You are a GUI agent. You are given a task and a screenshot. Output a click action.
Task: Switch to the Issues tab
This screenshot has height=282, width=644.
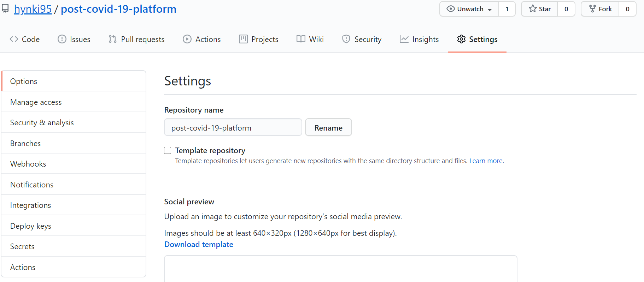[74, 39]
